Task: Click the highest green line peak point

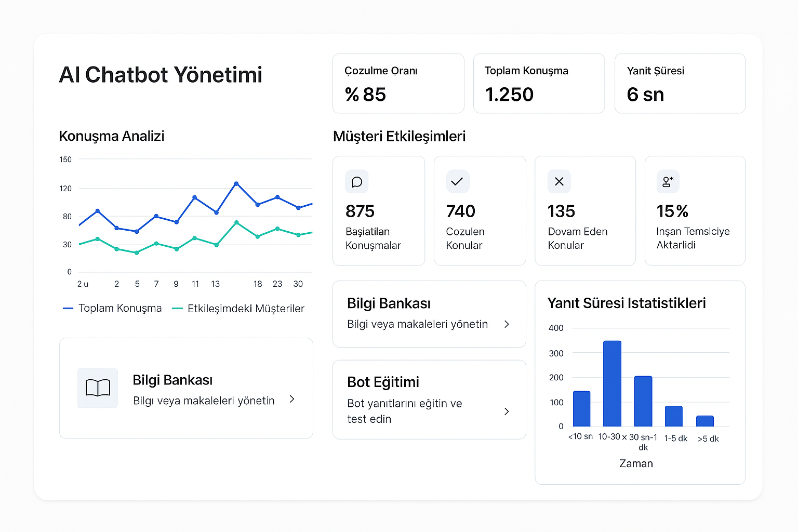Action: [x=236, y=222]
